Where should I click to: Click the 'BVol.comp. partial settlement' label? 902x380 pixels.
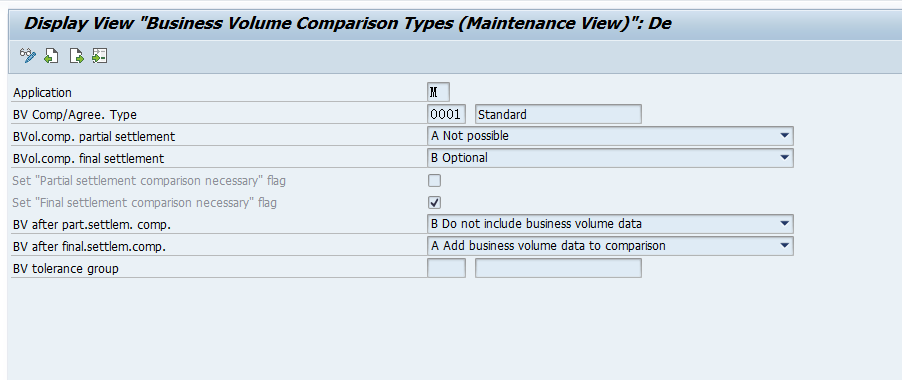(x=94, y=137)
